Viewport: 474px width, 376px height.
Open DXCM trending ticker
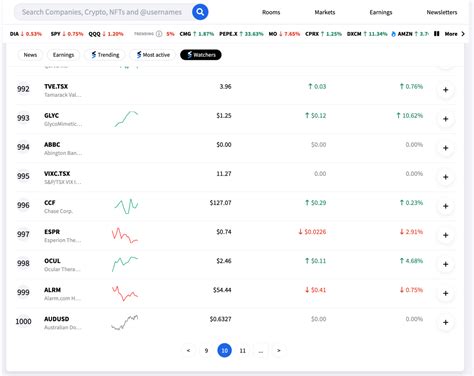(367, 34)
